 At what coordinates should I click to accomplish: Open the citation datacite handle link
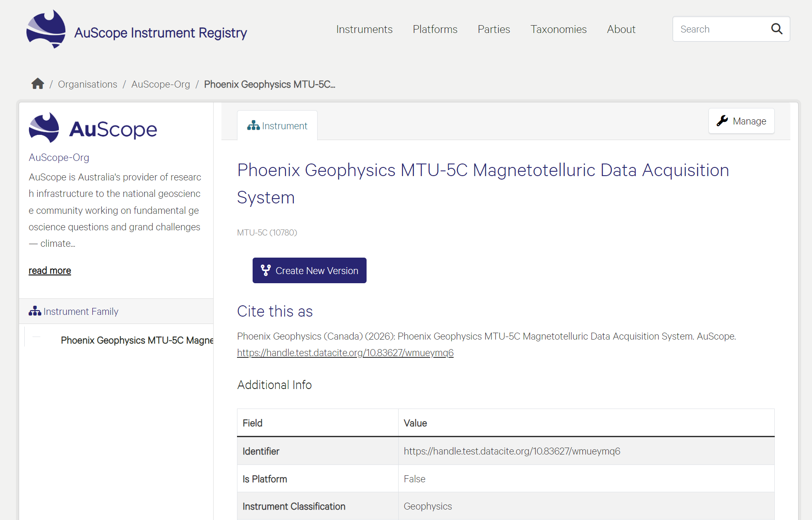(345, 353)
